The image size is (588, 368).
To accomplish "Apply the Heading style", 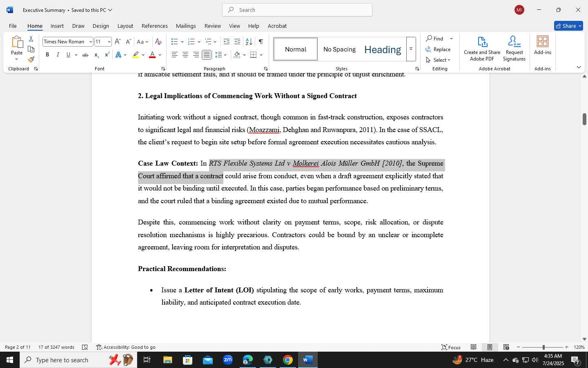I will pyautogui.click(x=383, y=49).
